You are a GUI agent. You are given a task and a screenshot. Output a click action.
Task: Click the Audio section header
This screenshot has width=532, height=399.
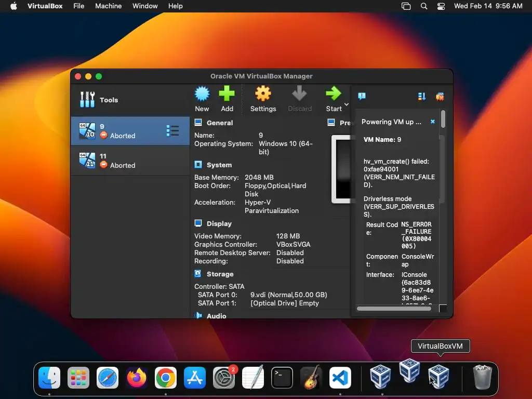point(216,316)
